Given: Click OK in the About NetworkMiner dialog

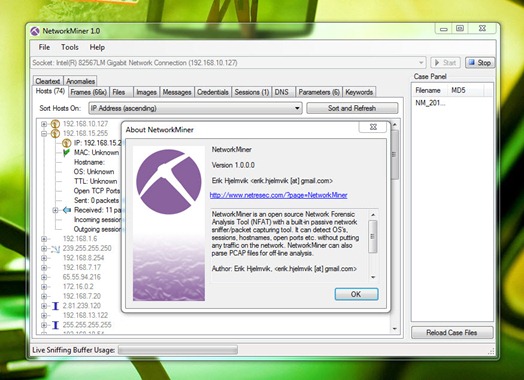Looking at the screenshot, I should (356, 294).
